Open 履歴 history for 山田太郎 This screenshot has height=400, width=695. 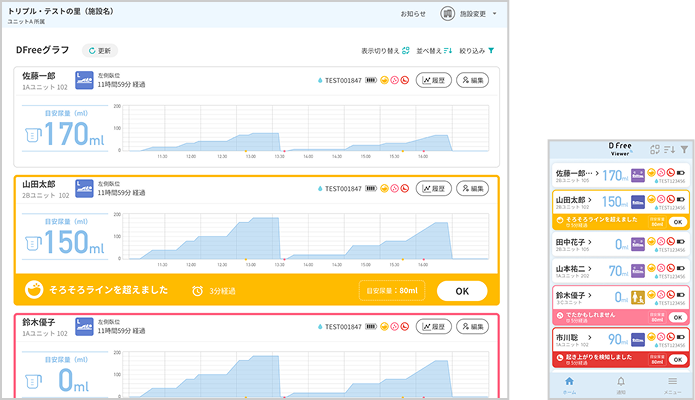point(433,188)
